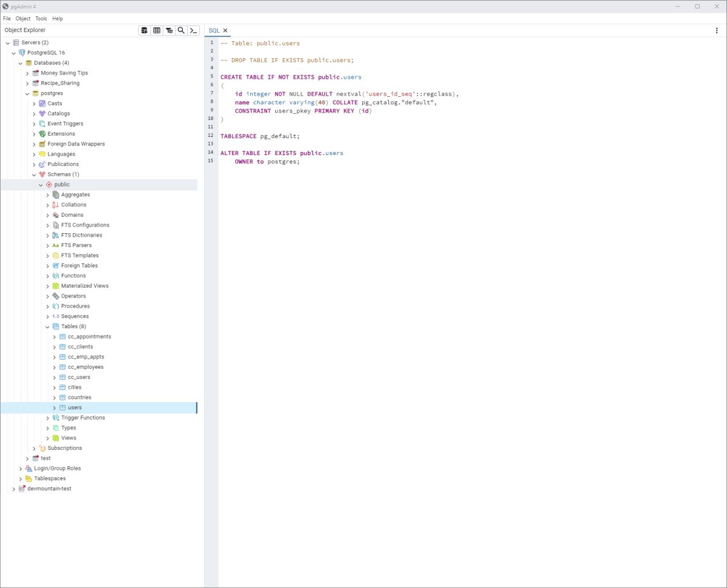Open the Tools menu
The image size is (727, 588).
41,19
